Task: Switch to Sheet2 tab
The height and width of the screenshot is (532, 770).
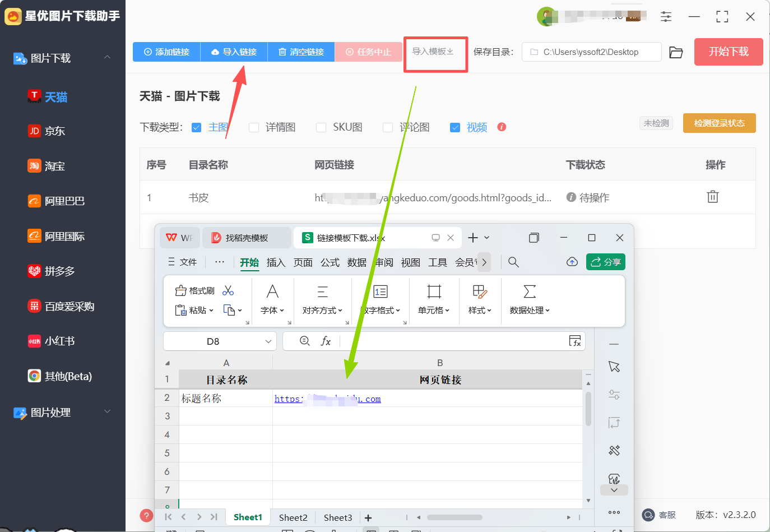Action: point(293,517)
